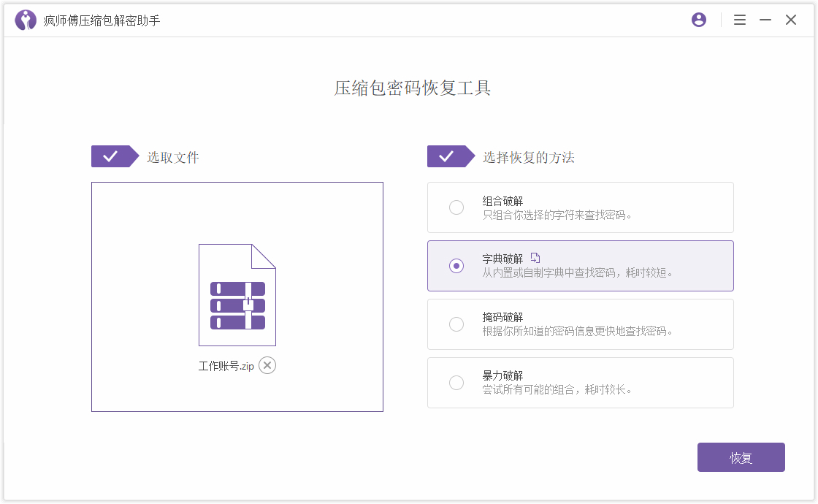Enable the 字典破解 radio button
Screen dimensions: 818x504
456,266
